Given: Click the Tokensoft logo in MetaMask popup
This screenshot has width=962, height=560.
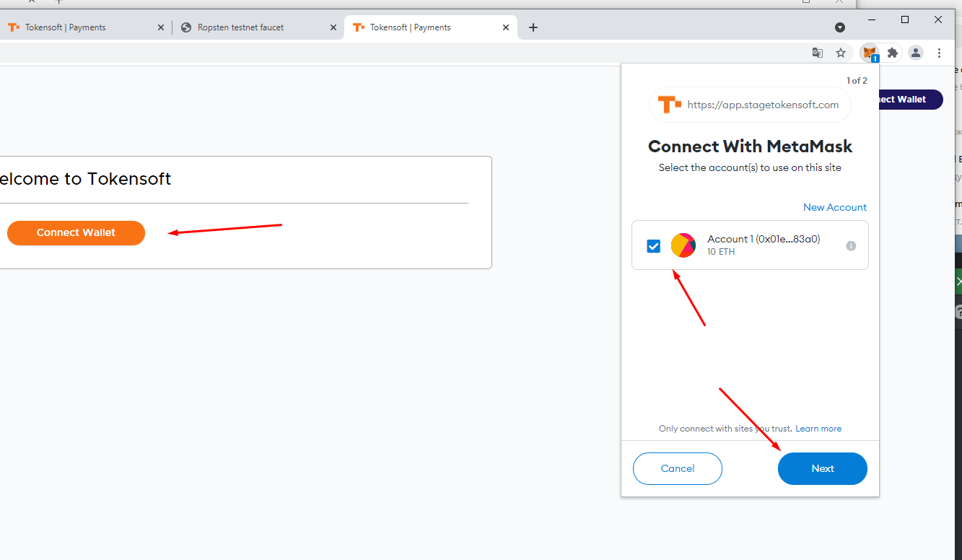Looking at the screenshot, I should coord(670,105).
